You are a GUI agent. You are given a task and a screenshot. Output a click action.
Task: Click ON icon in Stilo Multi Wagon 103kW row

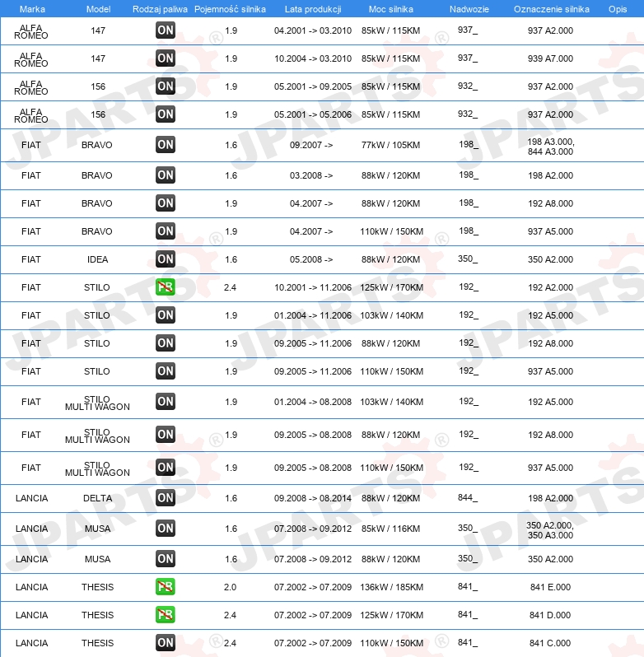click(165, 402)
